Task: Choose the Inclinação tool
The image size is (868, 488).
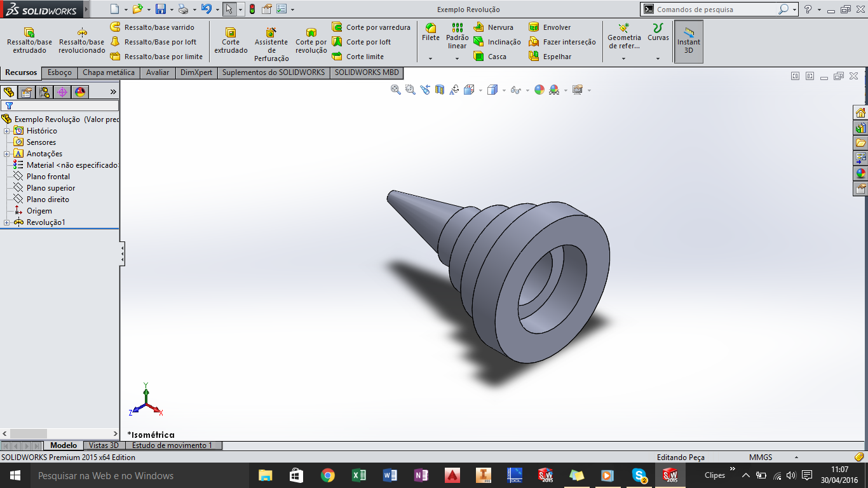Action: pyautogui.click(x=498, y=42)
